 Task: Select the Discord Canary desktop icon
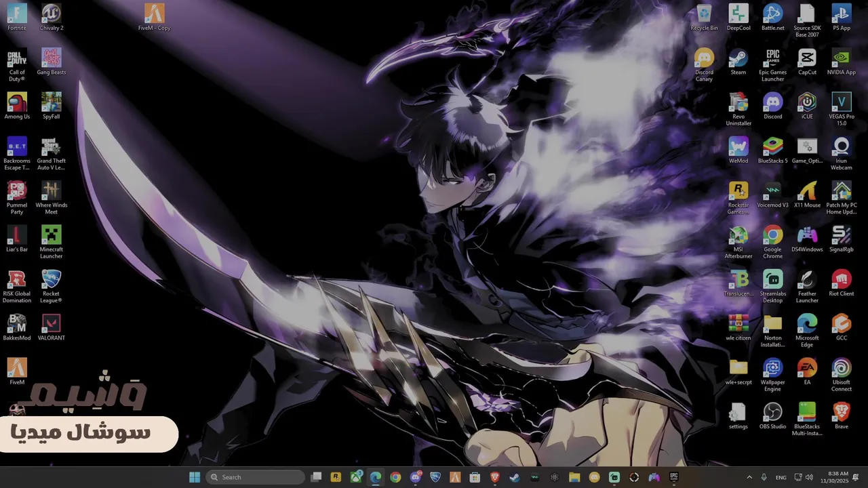tap(704, 65)
